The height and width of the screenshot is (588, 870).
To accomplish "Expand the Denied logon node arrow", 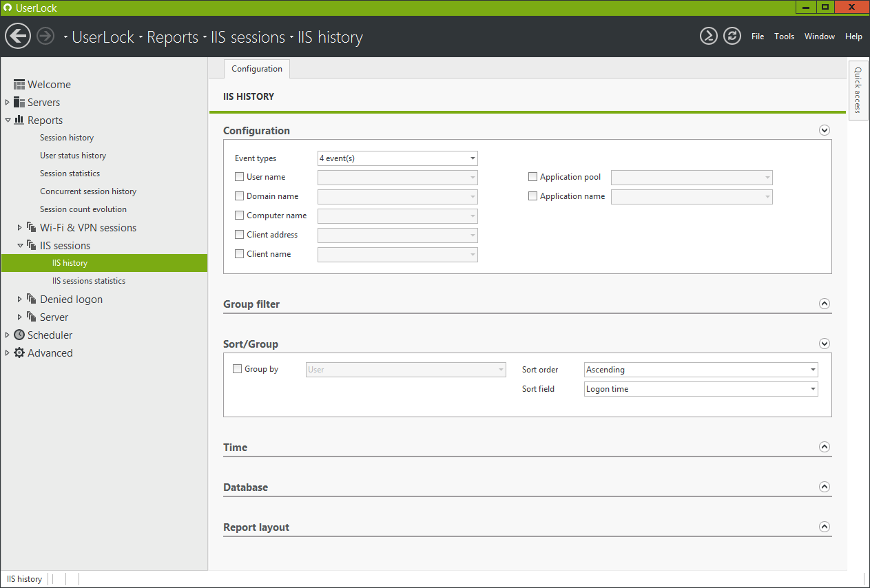I will (x=20, y=299).
